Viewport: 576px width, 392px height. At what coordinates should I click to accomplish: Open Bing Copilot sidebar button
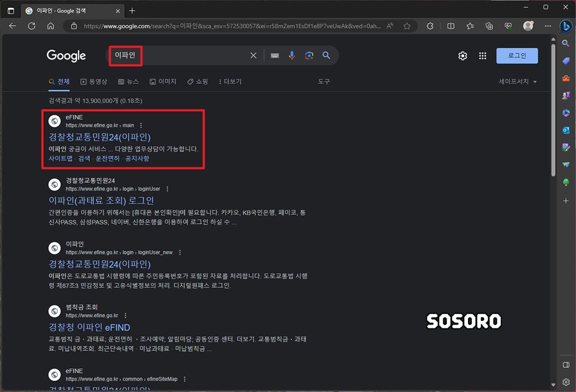coord(566,26)
